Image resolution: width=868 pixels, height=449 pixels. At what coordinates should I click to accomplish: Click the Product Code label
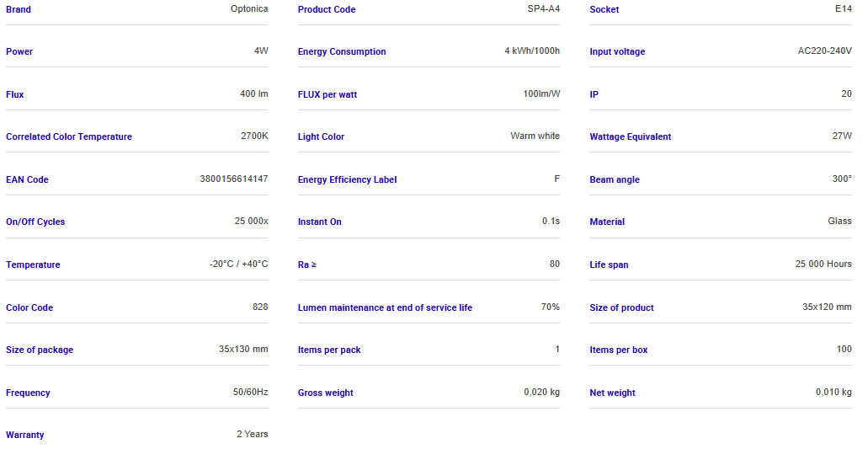coord(327,9)
